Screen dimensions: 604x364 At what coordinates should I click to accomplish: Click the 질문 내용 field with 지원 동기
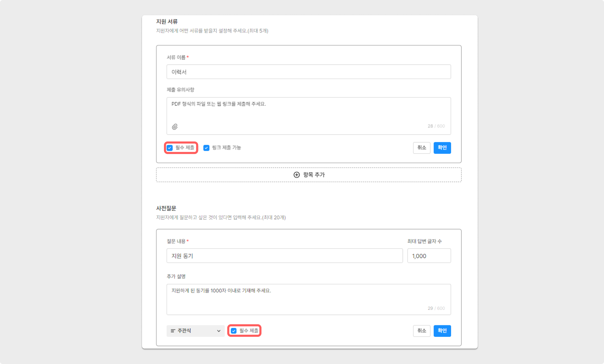click(x=284, y=256)
